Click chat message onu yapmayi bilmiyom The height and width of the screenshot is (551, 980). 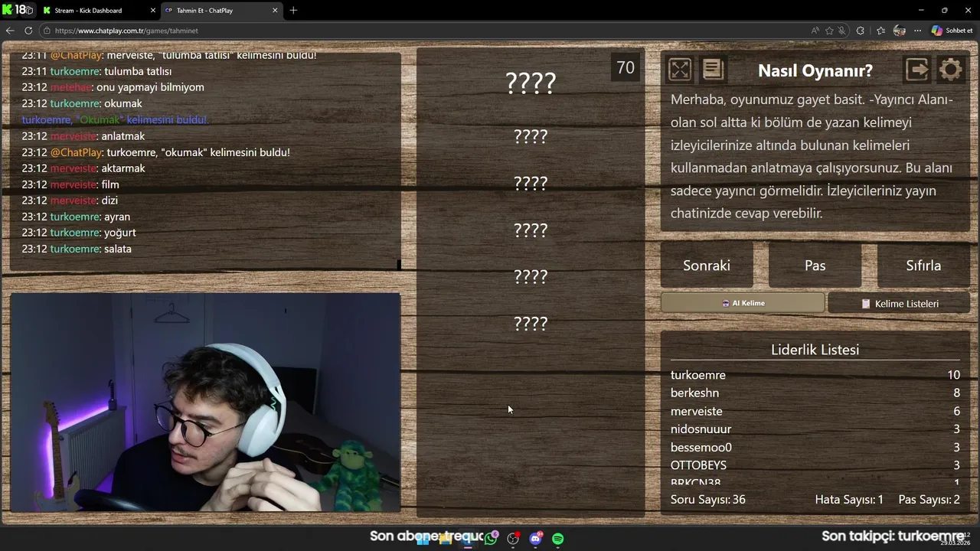pos(113,87)
